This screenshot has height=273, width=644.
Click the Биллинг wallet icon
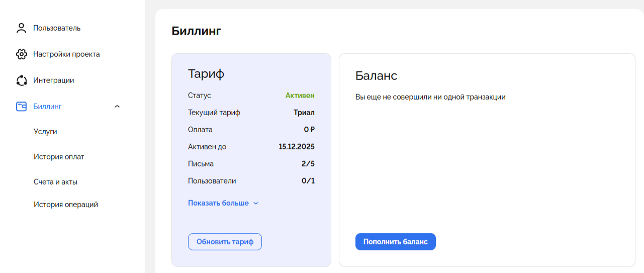pyautogui.click(x=21, y=107)
